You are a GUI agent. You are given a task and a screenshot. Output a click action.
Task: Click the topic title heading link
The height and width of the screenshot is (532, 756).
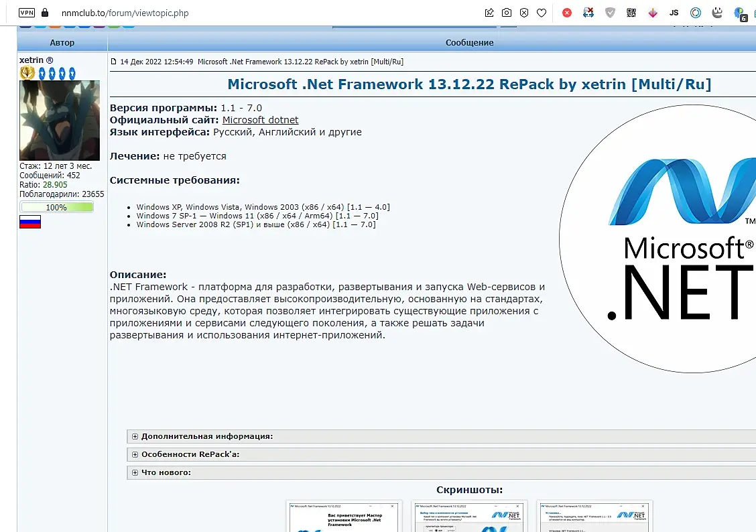click(469, 84)
